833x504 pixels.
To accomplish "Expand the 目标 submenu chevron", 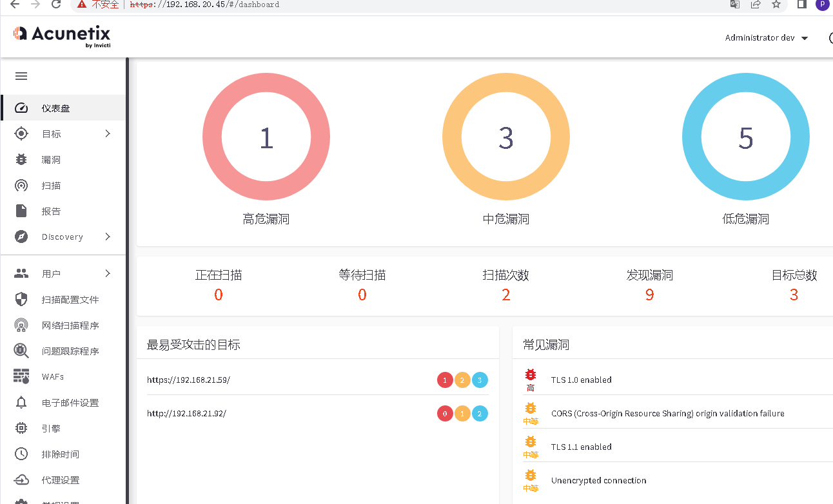I will tap(108, 133).
